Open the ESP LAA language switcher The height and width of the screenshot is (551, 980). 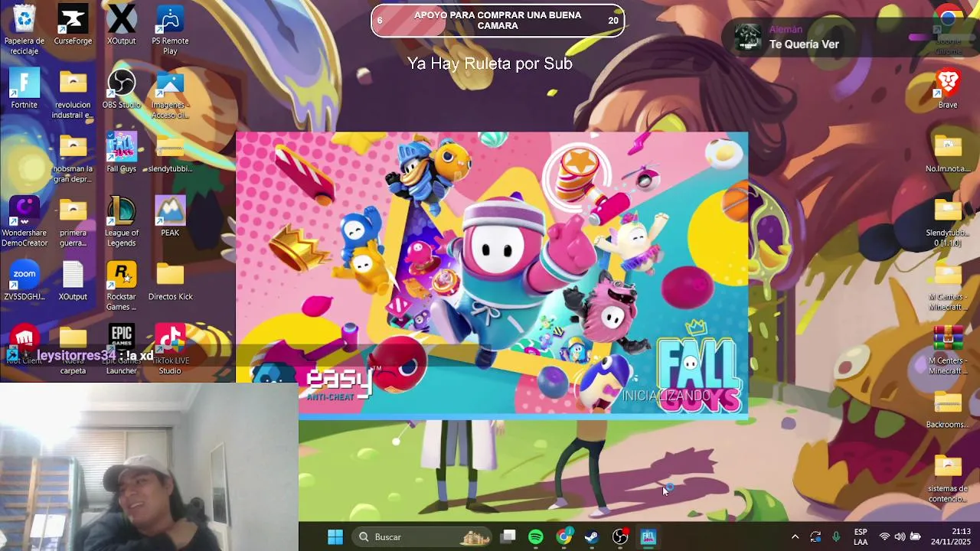861,536
